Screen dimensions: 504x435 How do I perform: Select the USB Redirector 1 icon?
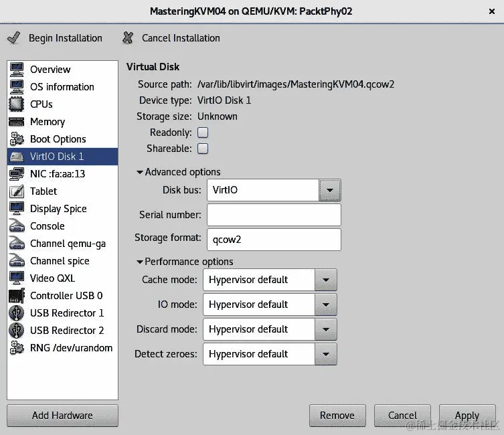[x=17, y=313]
